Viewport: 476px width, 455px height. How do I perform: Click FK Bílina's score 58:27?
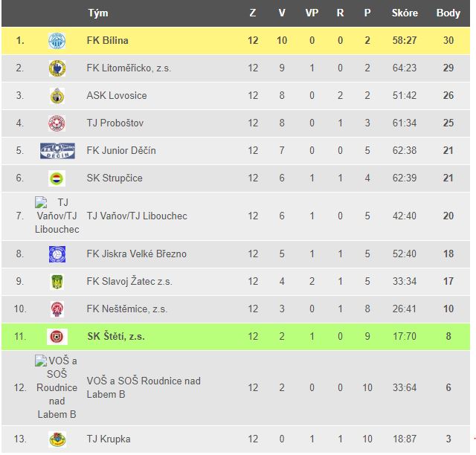[x=405, y=41]
